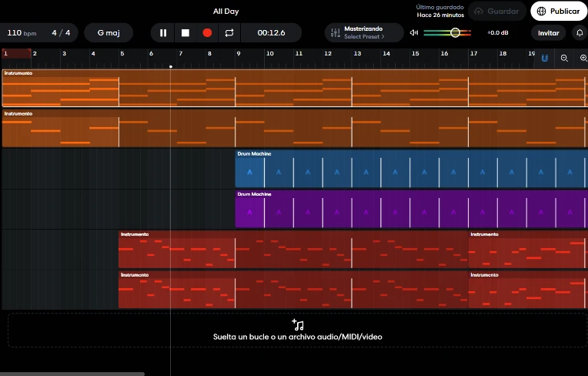The image size is (588, 376).
Task: Click bar 9 on the timeline ruler
Action: (x=239, y=54)
